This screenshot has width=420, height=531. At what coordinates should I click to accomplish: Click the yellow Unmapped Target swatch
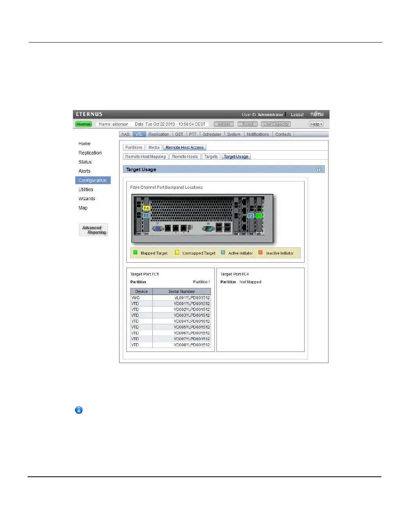tap(177, 252)
